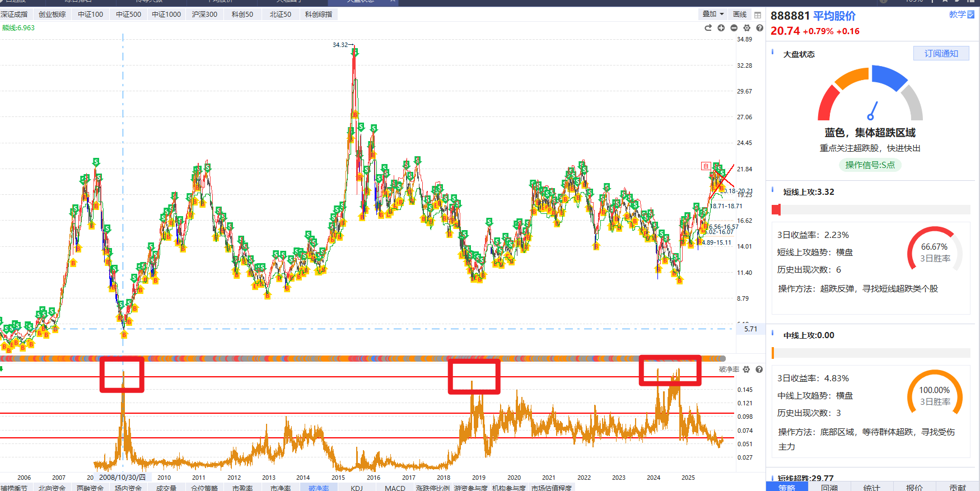Viewport: 980px width, 491px height.
Task: Select the 成交量 indicator tab
Action: point(166,488)
